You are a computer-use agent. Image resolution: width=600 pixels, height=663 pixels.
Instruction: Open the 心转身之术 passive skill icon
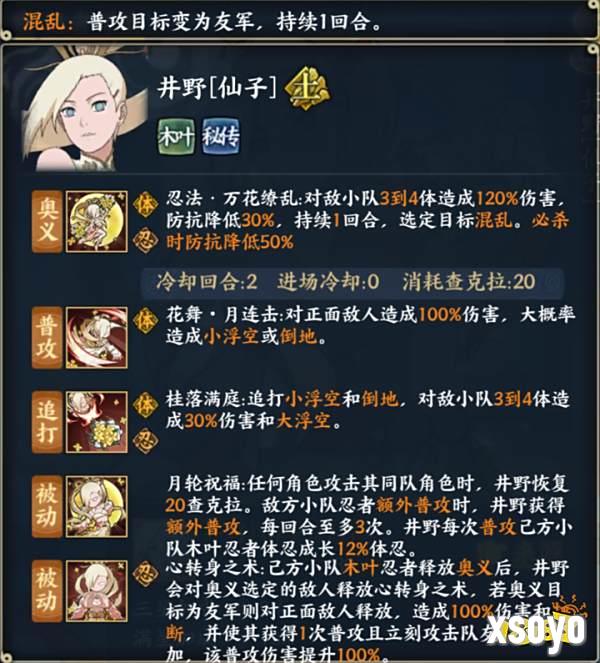[97, 591]
